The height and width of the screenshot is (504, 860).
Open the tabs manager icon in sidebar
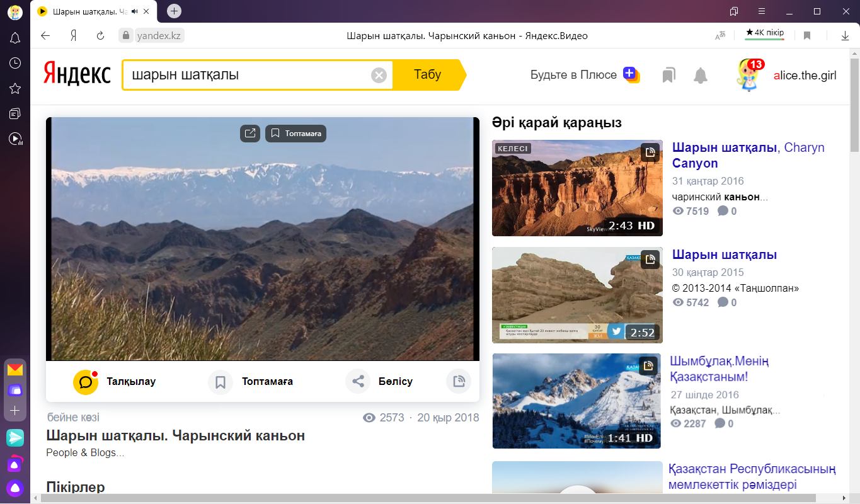point(15,113)
